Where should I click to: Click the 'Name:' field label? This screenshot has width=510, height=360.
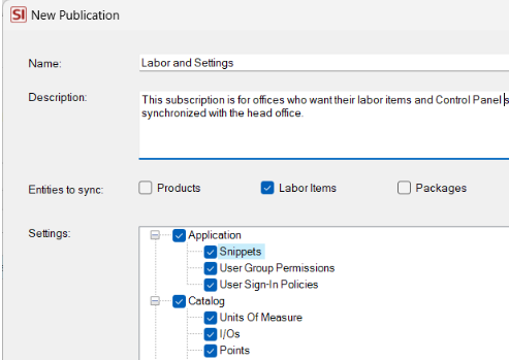45,63
